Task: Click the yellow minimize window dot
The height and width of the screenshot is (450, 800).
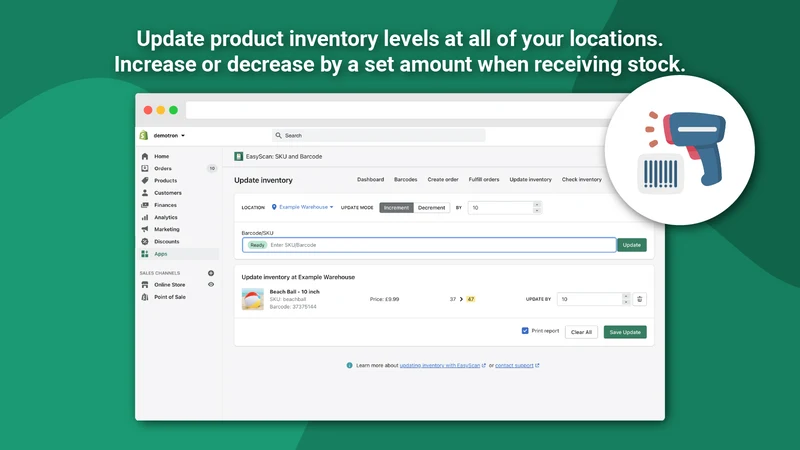Action: tap(161, 110)
